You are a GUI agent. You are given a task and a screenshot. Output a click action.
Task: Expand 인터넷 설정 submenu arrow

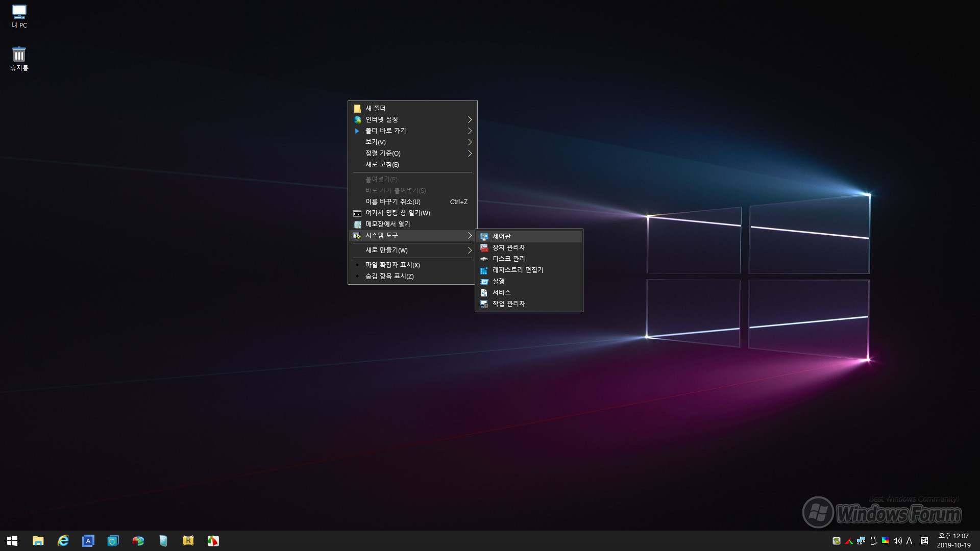(470, 119)
